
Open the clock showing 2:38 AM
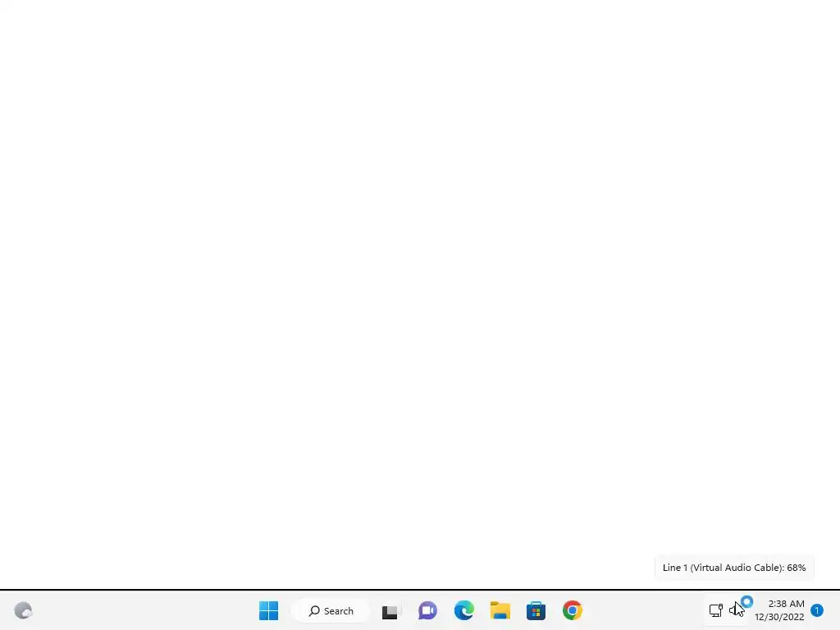click(779, 610)
